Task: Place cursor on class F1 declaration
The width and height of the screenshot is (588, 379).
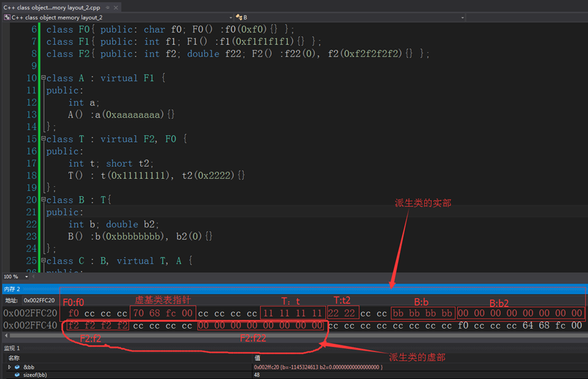Action: point(183,41)
